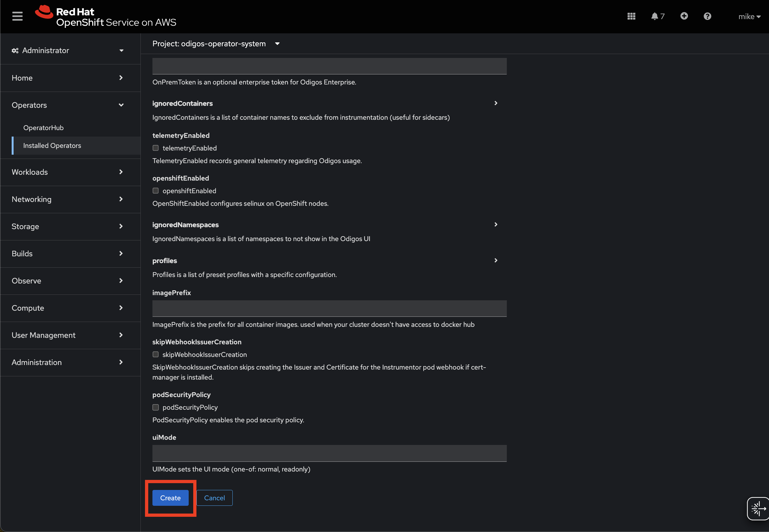Click the floating assistant icon at bottom right
This screenshot has width=769, height=532.
(758, 508)
